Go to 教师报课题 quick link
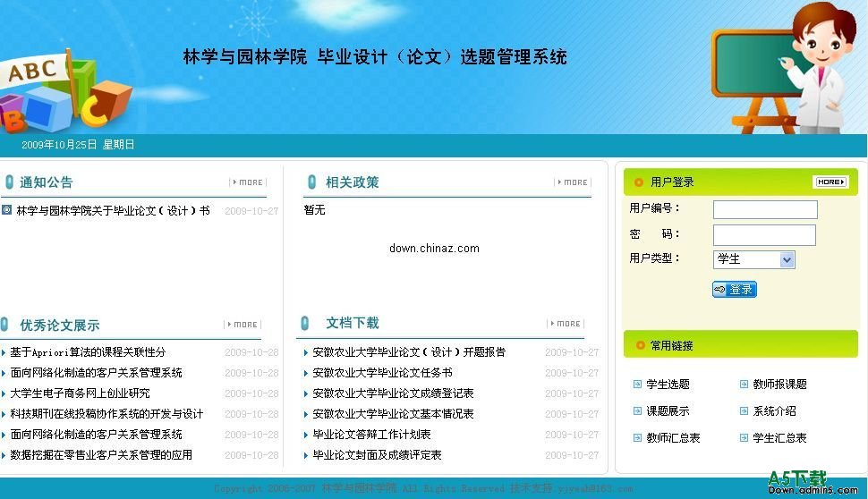This screenshot has width=868, height=499. point(779,384)
